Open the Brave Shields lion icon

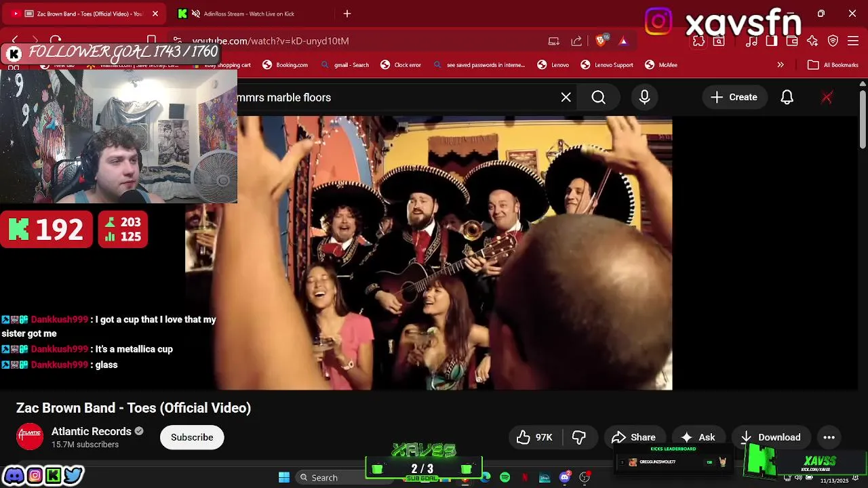601,41
